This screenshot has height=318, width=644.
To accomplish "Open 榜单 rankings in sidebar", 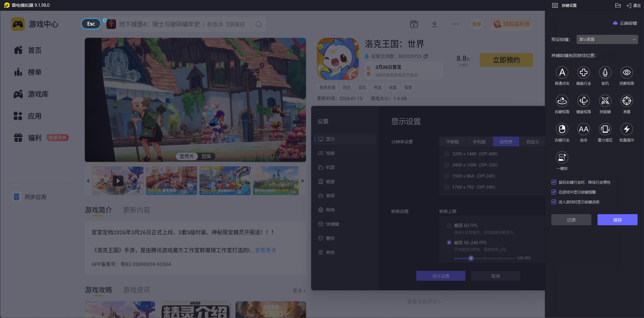I will coord(28,72).
